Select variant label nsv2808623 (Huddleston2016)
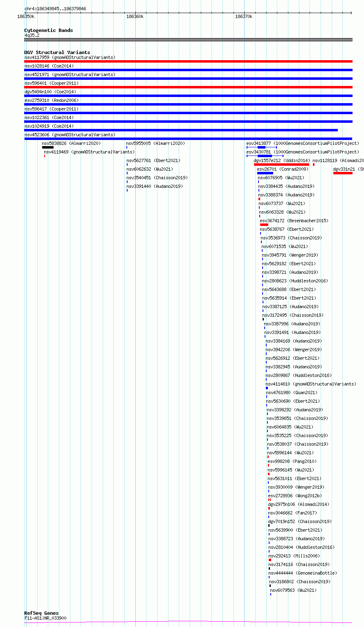This screenshot has width=364, height=627. [295, 281]
